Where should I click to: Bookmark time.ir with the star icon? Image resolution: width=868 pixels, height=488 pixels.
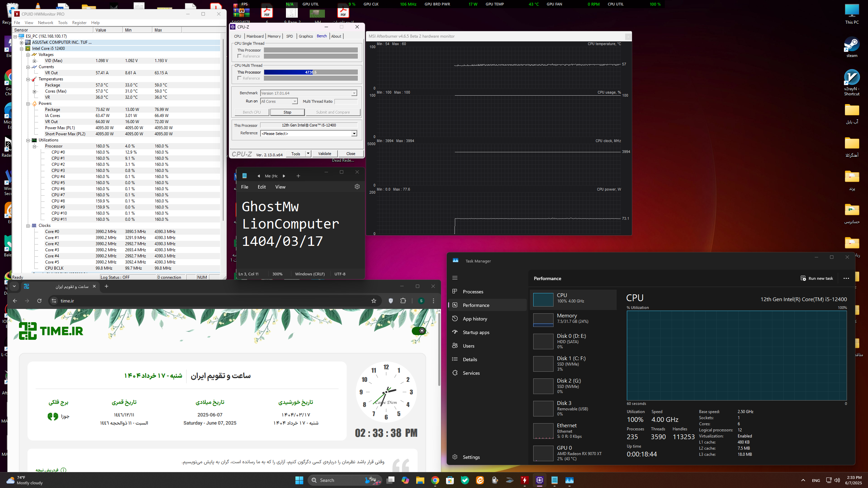(373, 301)
